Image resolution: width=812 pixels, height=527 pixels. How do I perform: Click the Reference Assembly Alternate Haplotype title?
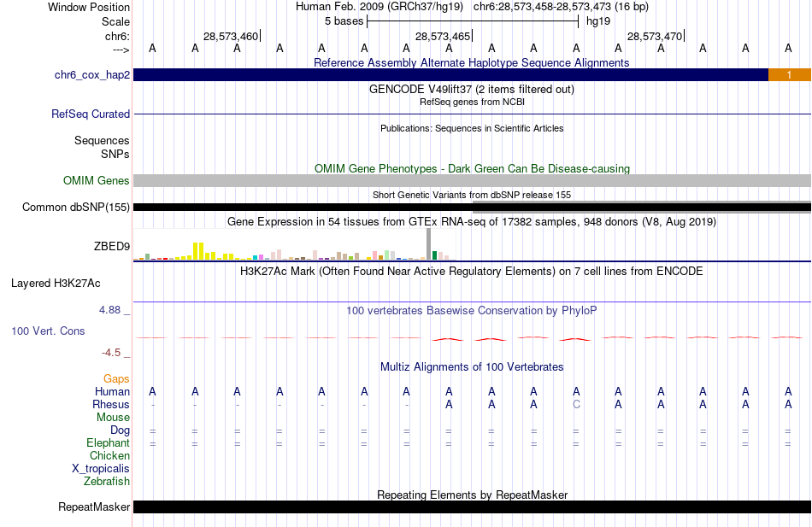(471, 62)
